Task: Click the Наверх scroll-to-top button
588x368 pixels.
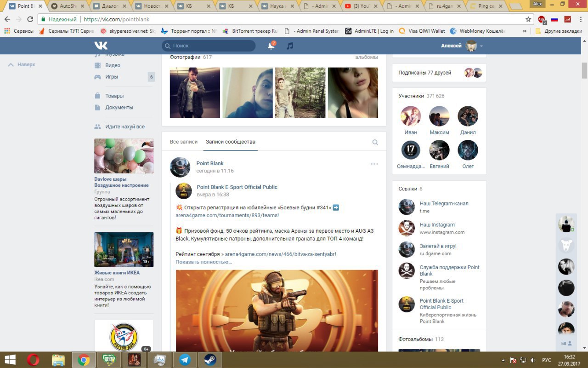Action: coord(22,65)
